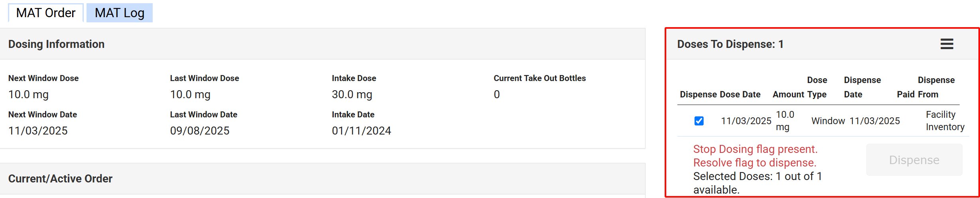Click the Intake Dose value 30.0 mg
This screenshot has height=198, width=980.
point(352,95)
